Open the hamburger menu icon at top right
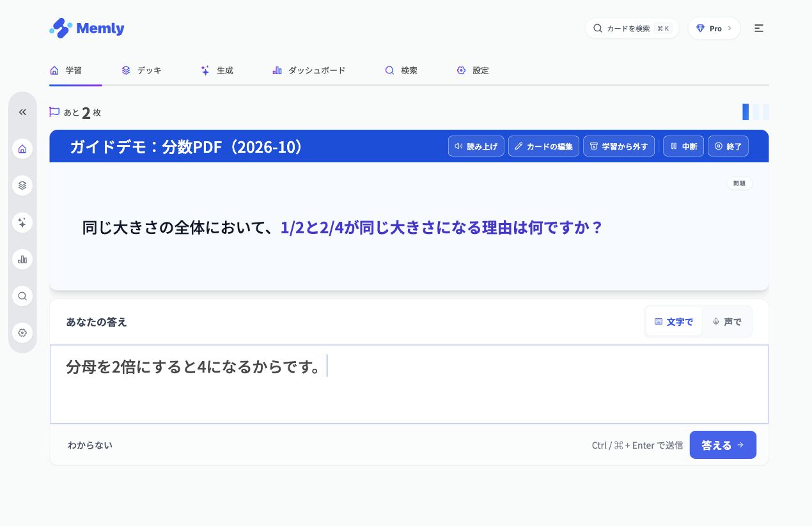The width and height of the screenshot is (812, 526). pos(759,28)
